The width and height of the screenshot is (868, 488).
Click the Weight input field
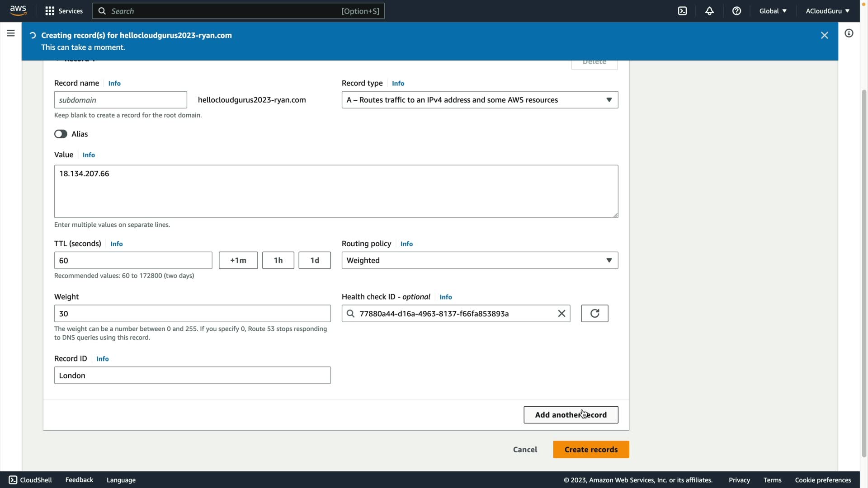coord(192,314)
